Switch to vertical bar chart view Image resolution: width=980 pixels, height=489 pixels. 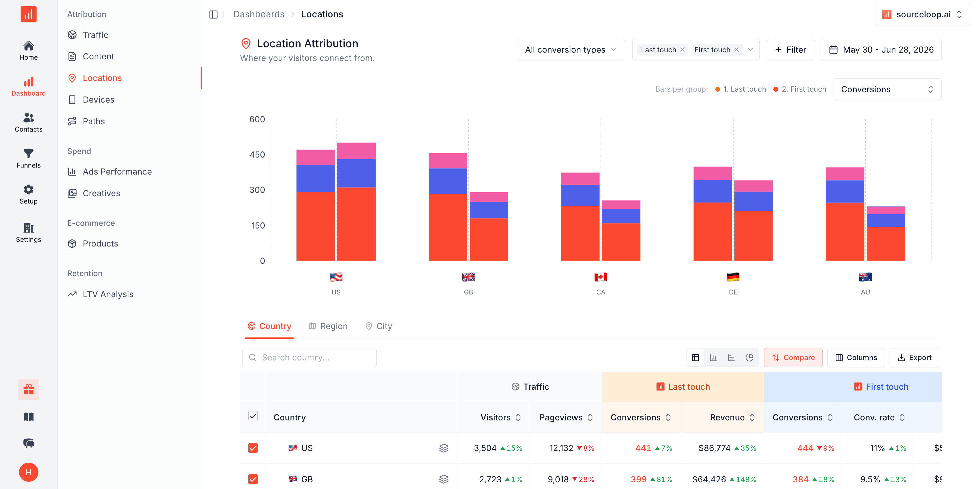pyautogui.click(x=713, y=357)
